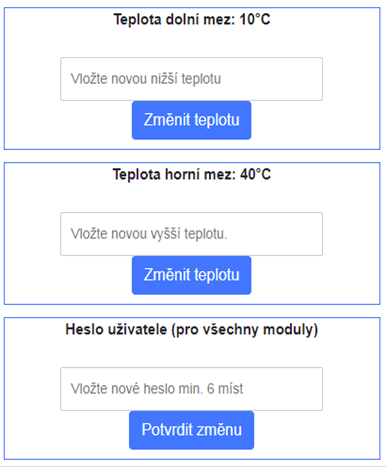Click the 40°C value in upper limit heading
386x467 pixels.
255,175
